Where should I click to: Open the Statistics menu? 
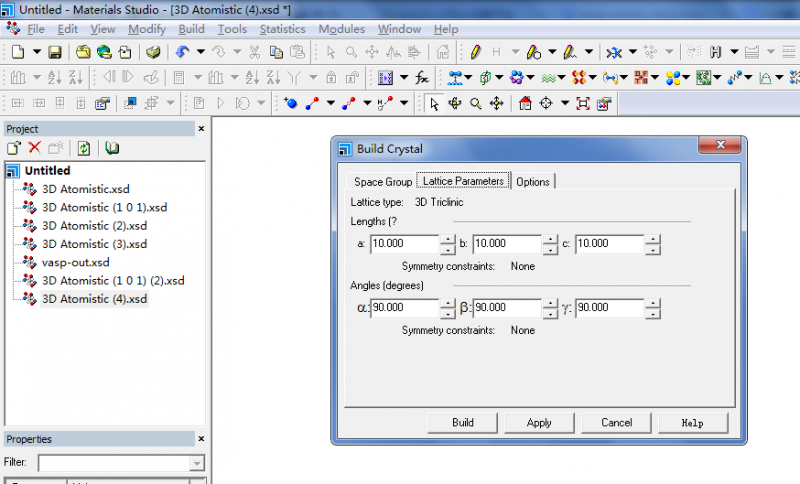(x=283, y=29)
